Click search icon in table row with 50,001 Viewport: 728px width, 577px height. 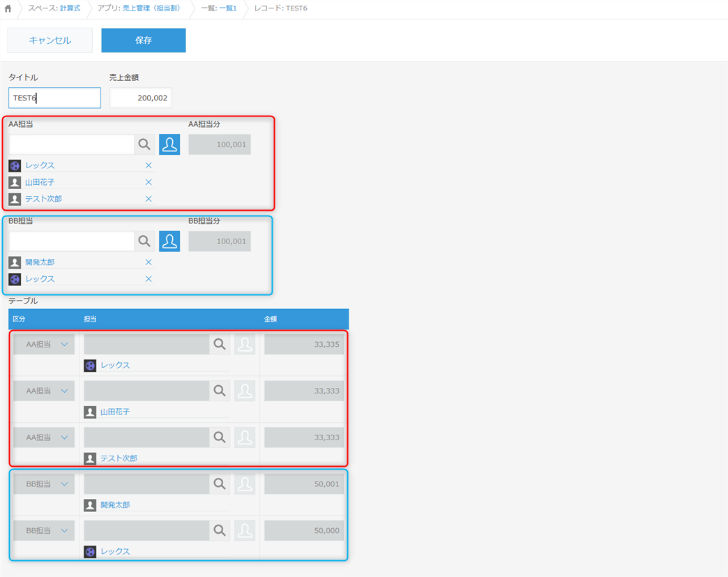pyautogui.click(x=220, y=484)
